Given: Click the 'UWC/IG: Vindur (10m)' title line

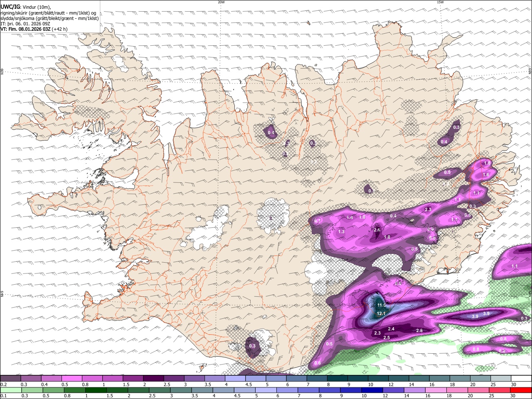Looking at the screenshot, I should tap(26, 7).
